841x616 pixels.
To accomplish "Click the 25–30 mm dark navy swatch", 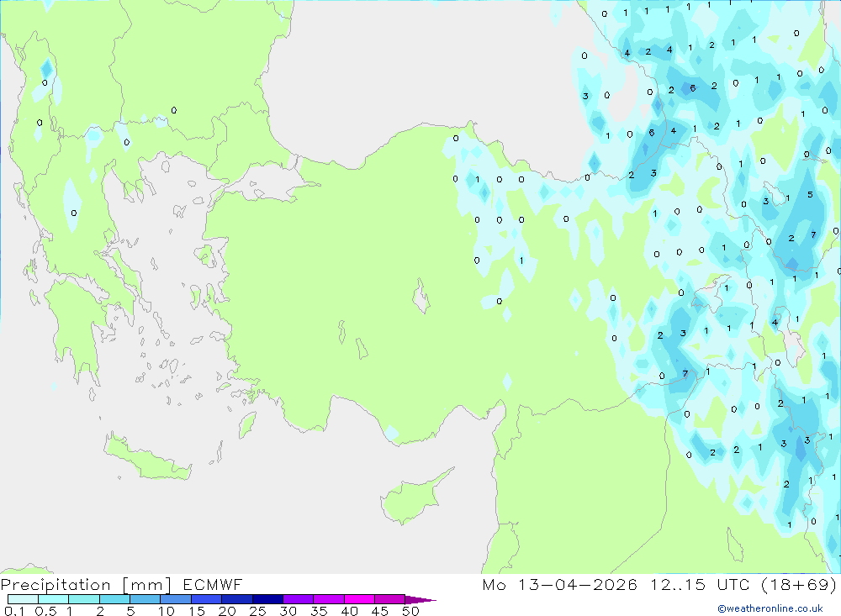I will pos(267,599).
